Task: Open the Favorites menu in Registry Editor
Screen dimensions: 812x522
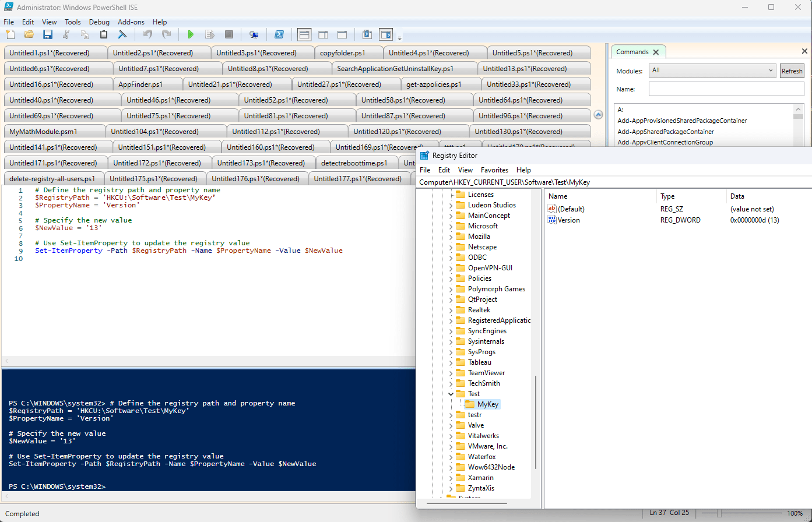Action: click(494, 170)
